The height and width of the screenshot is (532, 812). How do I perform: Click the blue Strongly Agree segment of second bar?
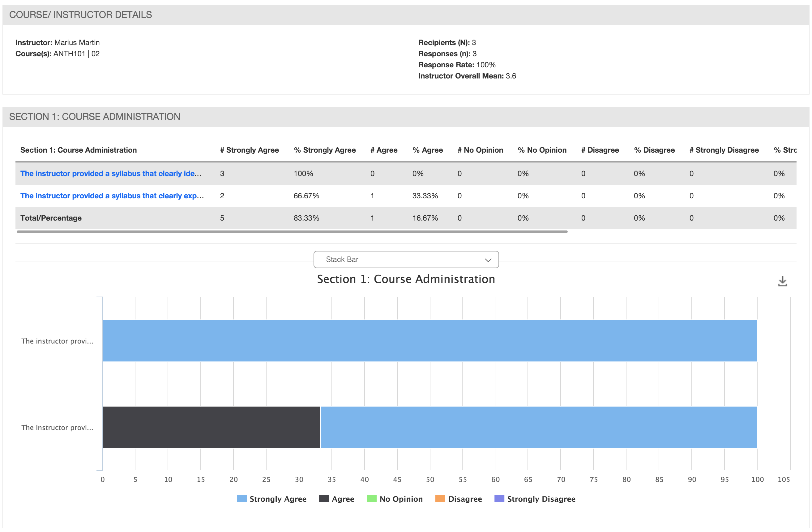click(539, 427)
